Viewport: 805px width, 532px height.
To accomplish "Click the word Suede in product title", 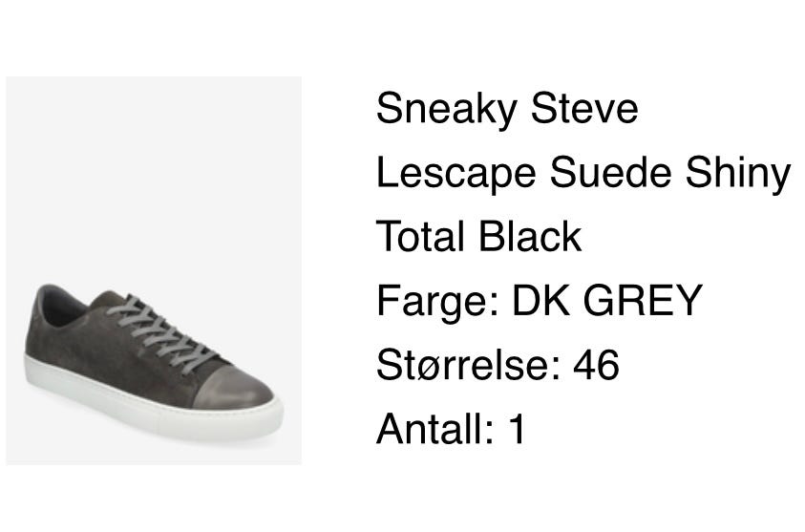I will pos(610,172).
